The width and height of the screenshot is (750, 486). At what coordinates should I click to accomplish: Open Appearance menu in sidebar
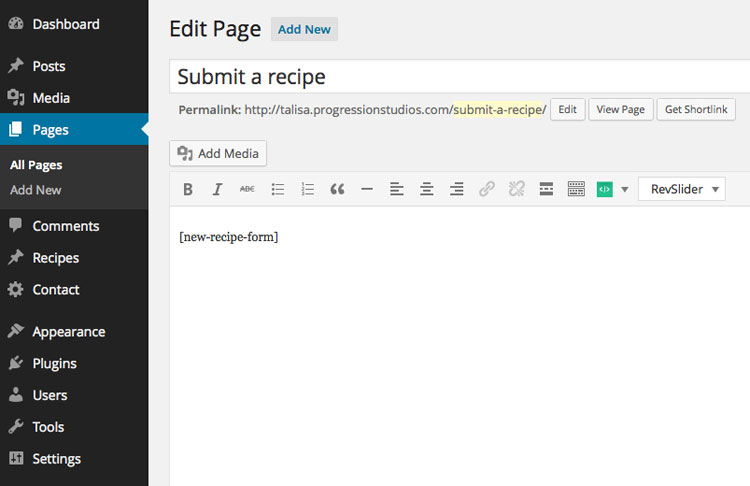click(74, 331)
